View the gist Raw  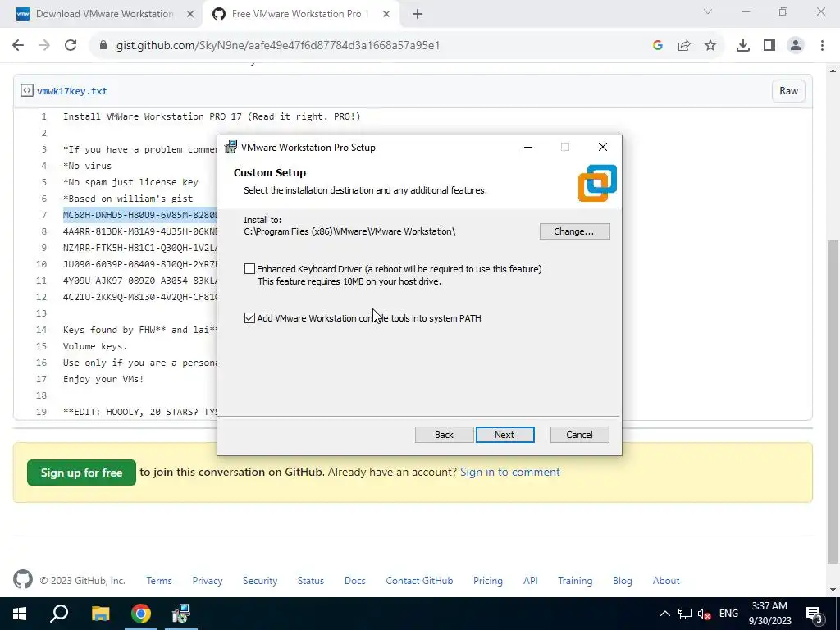[788, 91]
